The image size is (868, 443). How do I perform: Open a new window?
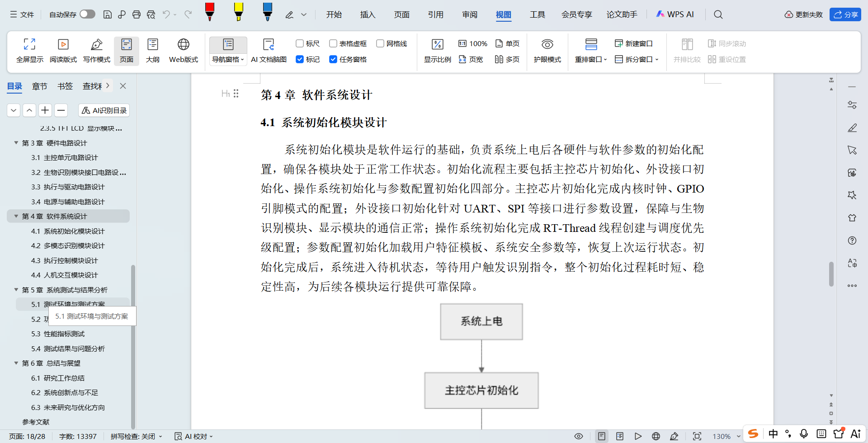(634, 43)
